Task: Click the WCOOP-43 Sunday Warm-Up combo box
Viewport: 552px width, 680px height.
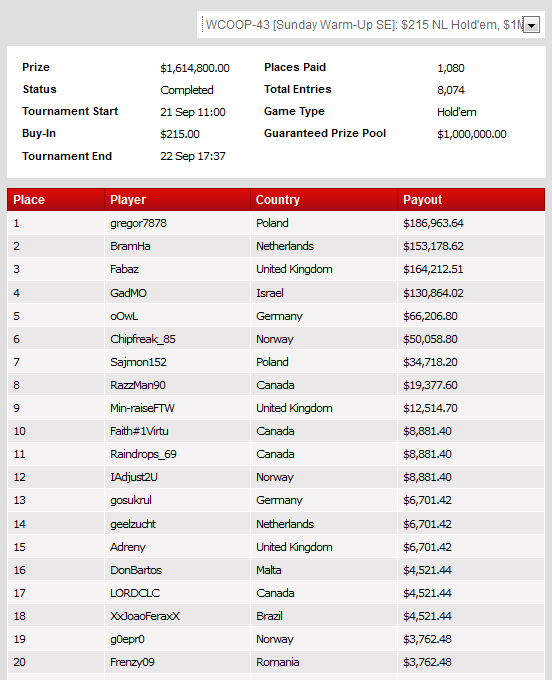Action: (371, 25)
